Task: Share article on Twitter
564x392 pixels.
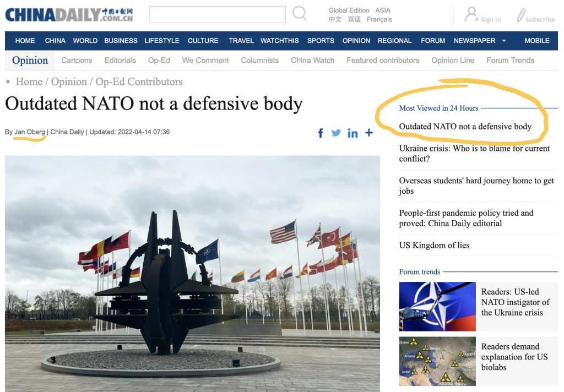Action: tap(336, 133)
